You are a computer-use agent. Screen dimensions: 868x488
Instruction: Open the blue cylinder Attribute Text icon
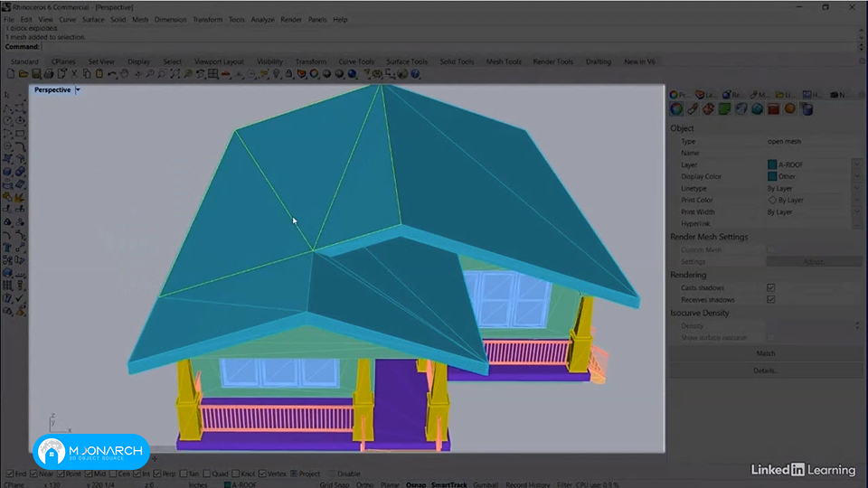tap(807, 109)
